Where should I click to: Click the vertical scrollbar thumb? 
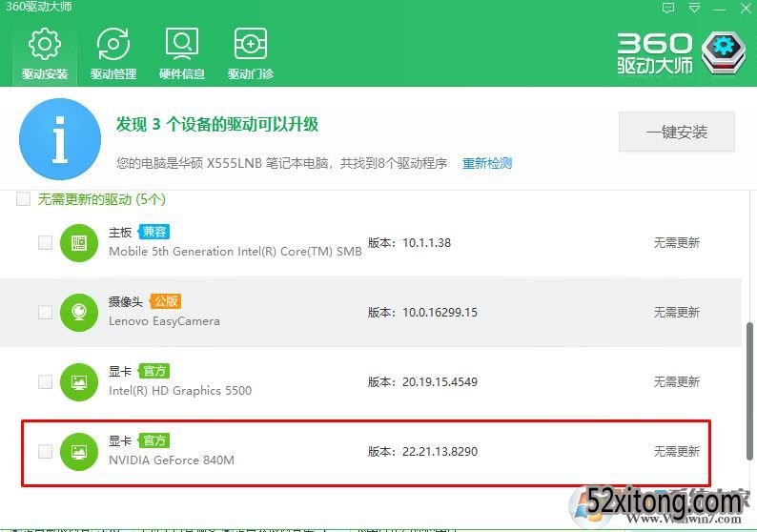click(x=749, y=391)
